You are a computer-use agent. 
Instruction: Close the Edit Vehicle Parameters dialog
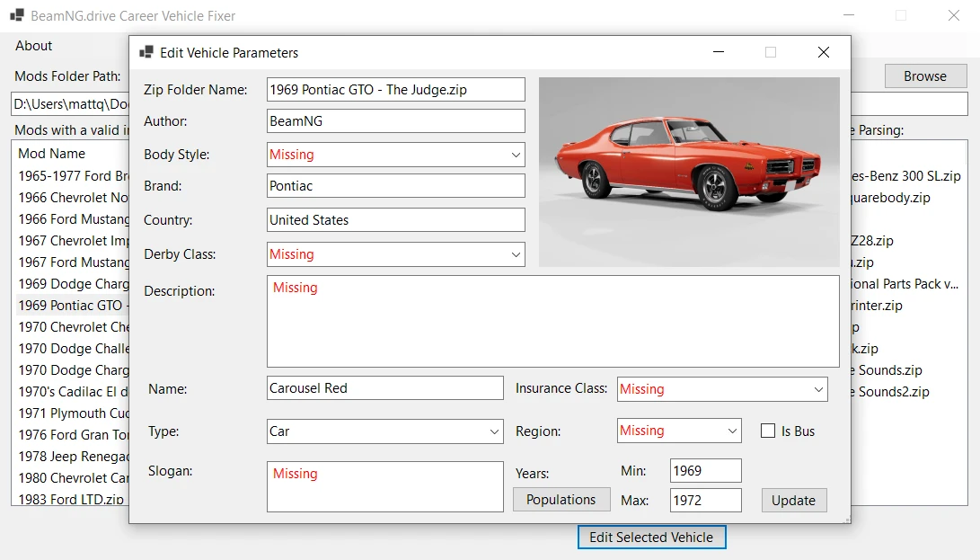click(823, 52)
